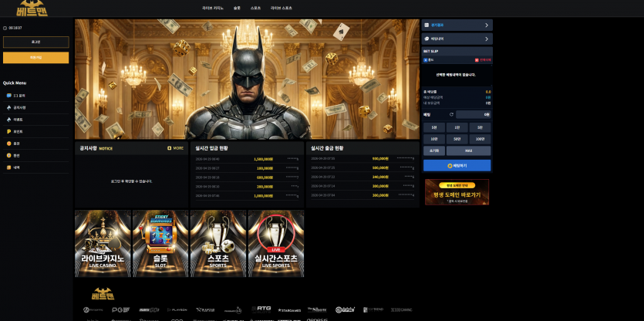
Task: Open the 라이브 스포츠 top menu
Action: [x=282, y=8]
